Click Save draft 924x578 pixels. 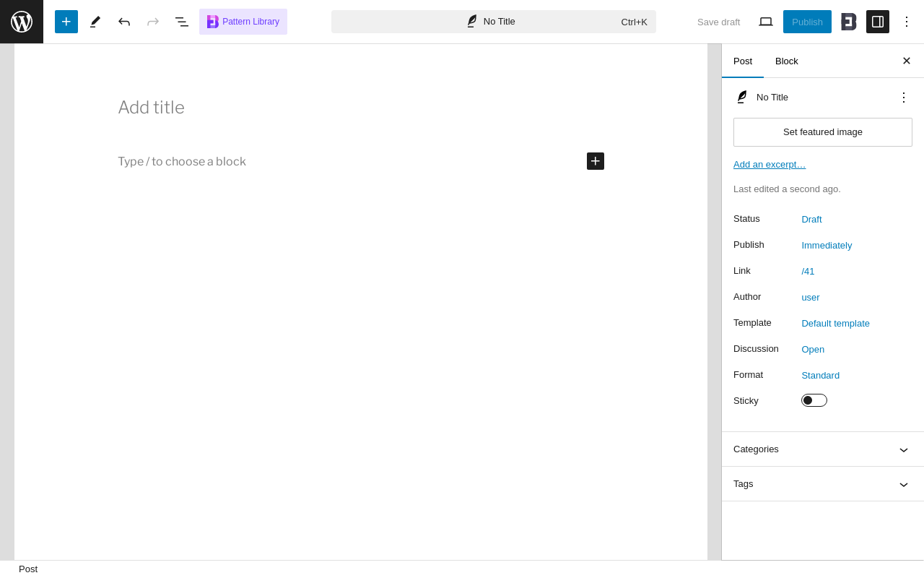(718, 22)
